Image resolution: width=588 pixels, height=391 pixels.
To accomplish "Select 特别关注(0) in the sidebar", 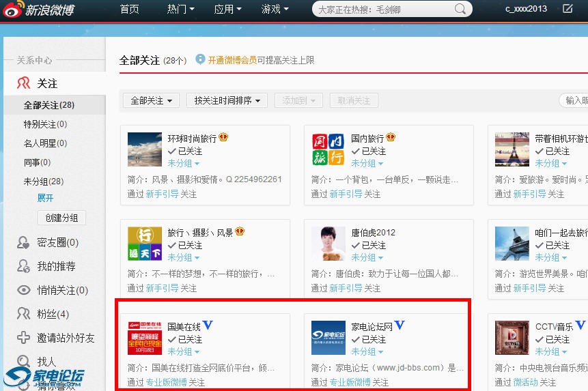I will [45, 124].
